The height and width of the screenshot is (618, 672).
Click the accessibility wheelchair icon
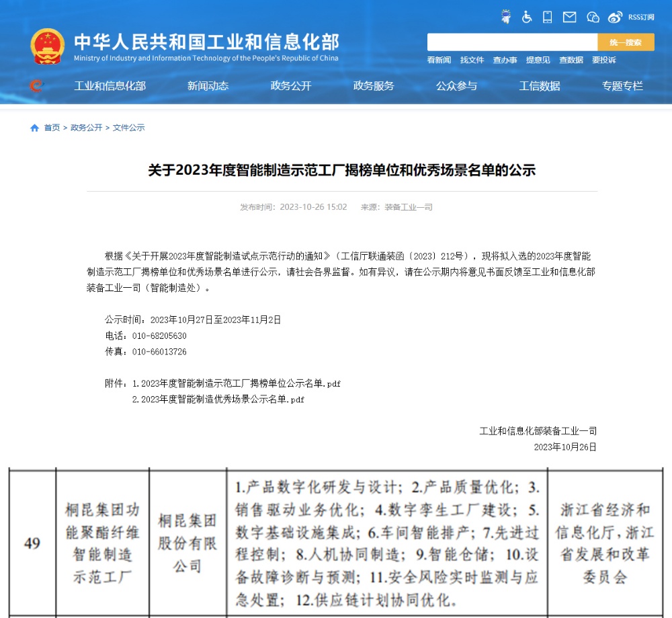pyautogui.click(x=527, y=17)
